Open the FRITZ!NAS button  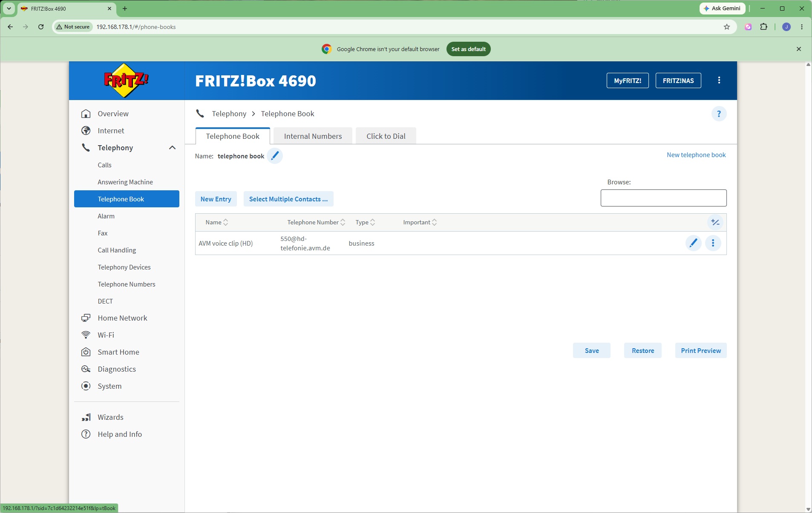click(x=678, y=80)
